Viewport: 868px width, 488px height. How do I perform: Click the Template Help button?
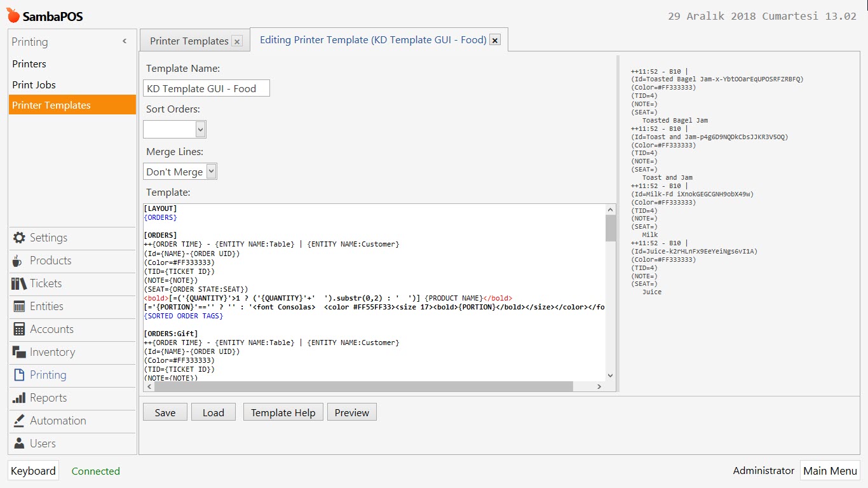pos(283,412)
